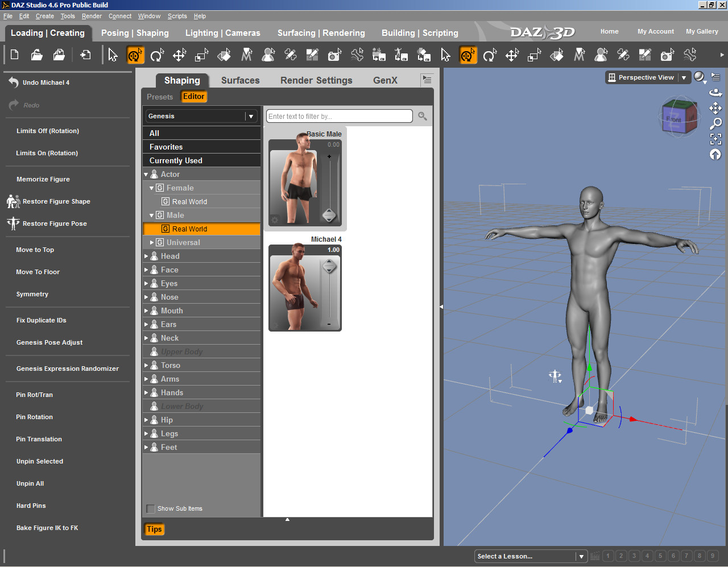Viewport: 728px width, 567px height.
Task: Click the collapse arrow on viewport left edge
Action: click(x=441, y=307)
